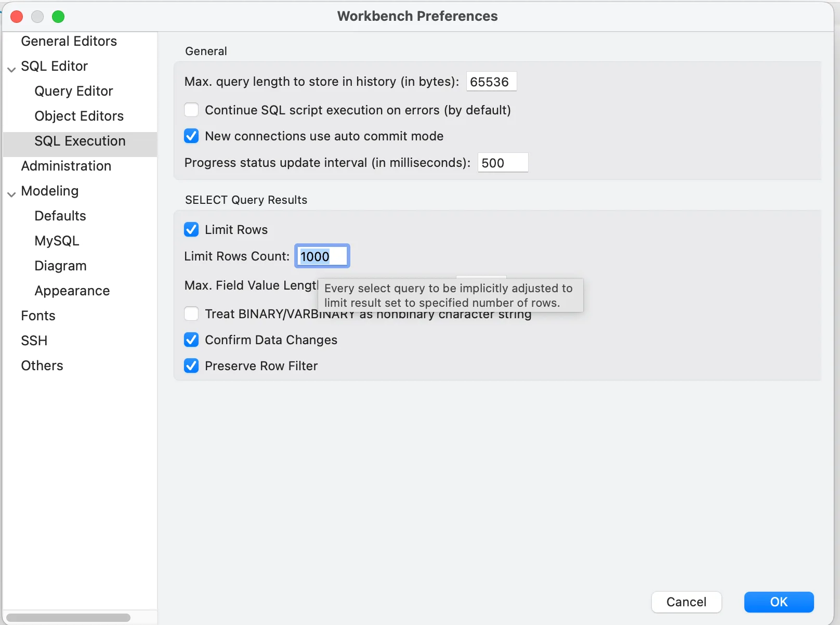Image resolution: width=840 pixels, height=625 pixels.
Task: Click the Cancel button
Action: point(686,602)
